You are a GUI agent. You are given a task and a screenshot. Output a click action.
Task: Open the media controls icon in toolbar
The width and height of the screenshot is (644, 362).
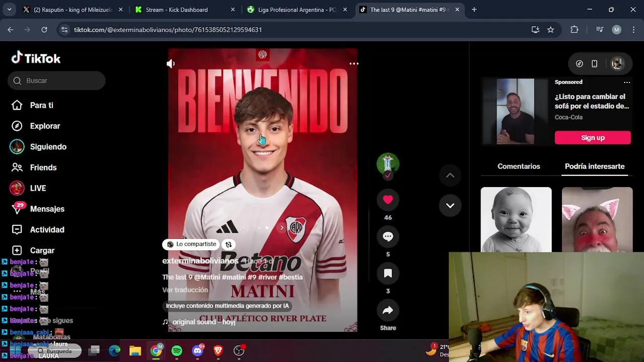tap(599, 30)
